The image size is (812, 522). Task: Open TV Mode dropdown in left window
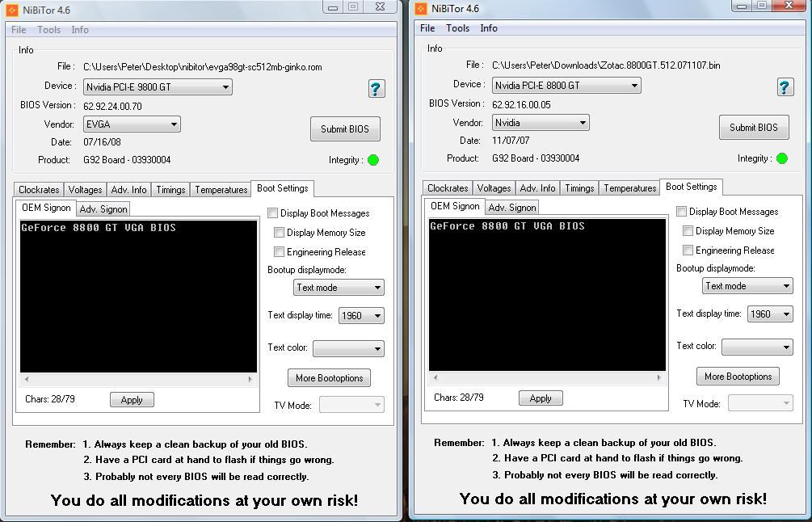[x=351, y=405]
